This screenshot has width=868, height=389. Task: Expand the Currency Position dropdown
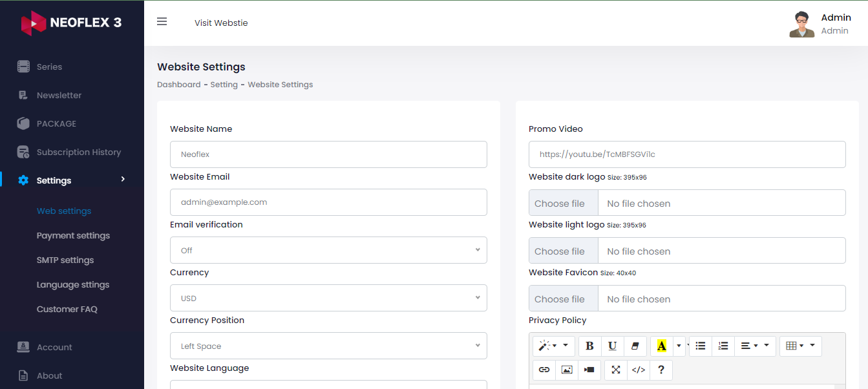click(x=328, y=346)
